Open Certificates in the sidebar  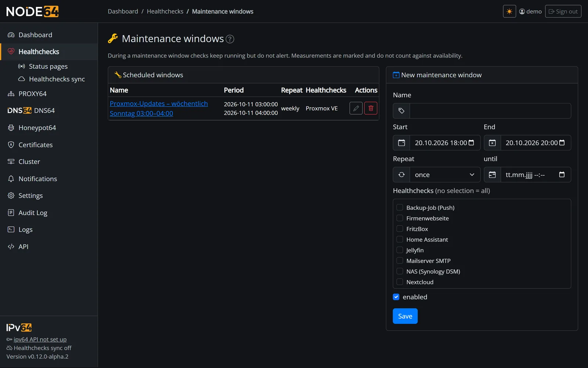49,145
